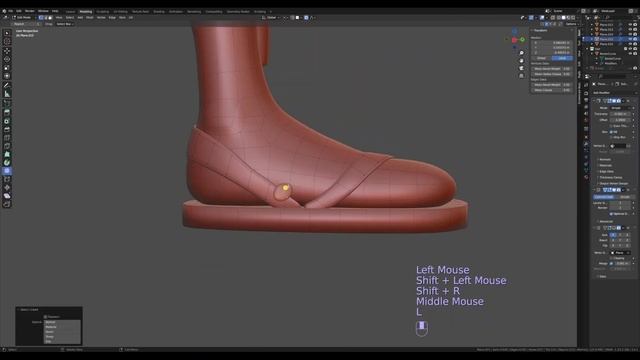Switch to the UV Editing workspace tab

point(120,11)
